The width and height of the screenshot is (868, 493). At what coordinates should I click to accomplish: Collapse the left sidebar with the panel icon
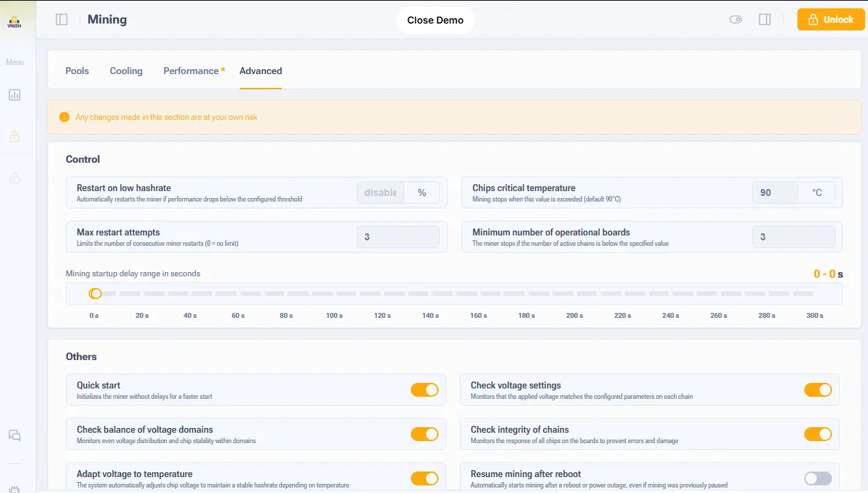click(62, 19)
